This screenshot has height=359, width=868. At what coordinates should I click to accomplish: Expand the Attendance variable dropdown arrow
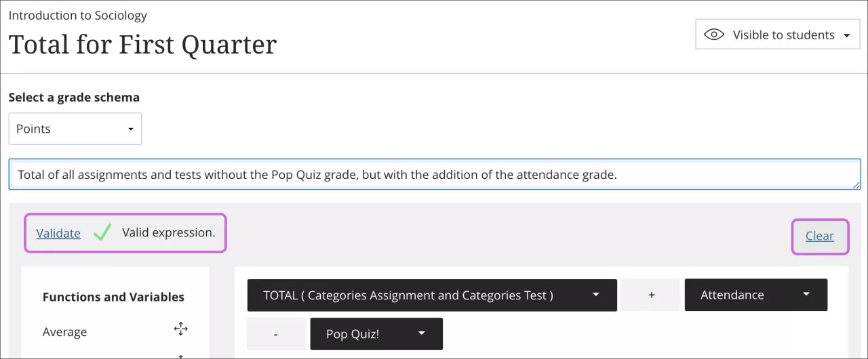pyautogui.click(x=806, y=295)
